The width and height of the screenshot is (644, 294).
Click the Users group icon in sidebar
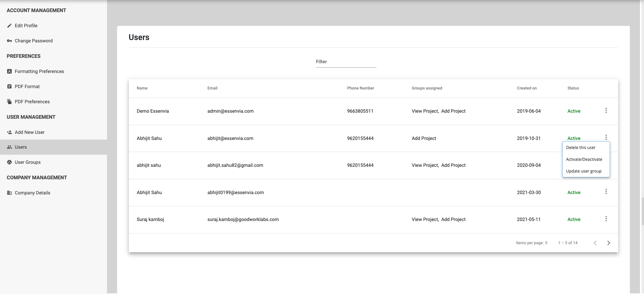pyautogui.click(x=9, y=147)
